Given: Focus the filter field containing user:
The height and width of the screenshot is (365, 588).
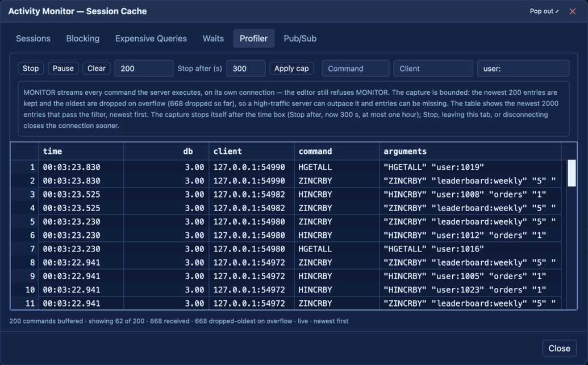Looking at the screenshot, I should (523, 69).
